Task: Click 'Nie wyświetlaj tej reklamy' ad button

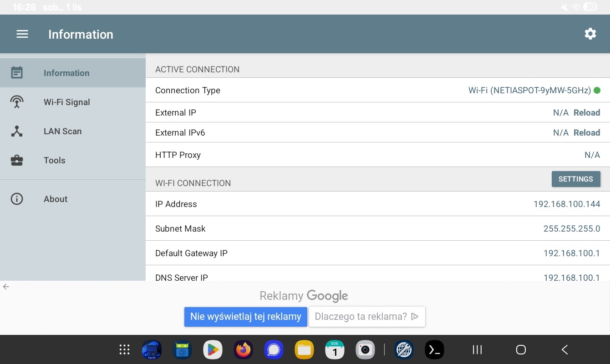Action: [x=246, y=317]
